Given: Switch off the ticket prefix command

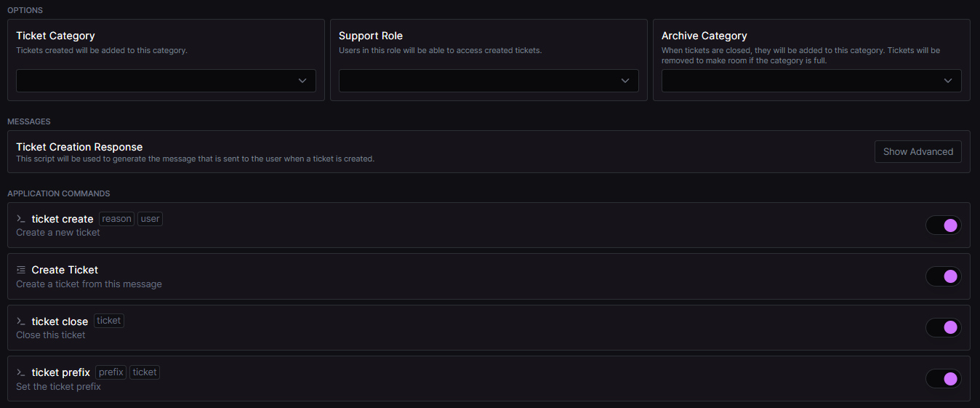Looking at the screenshot, I should [943, 379].
